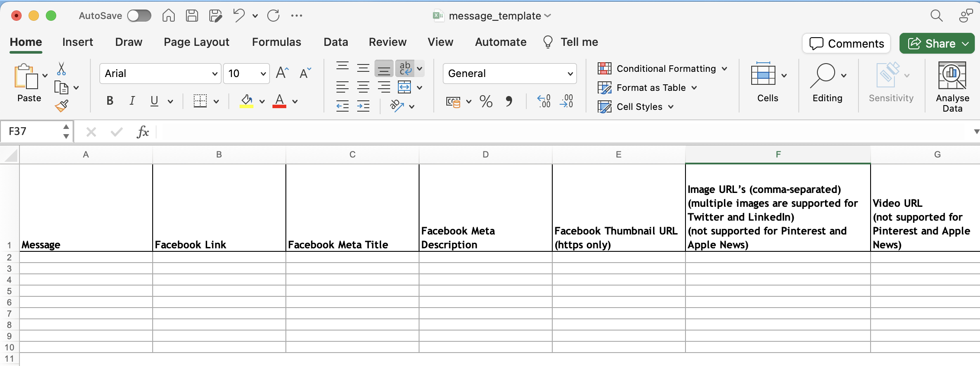Toggle Underline formatting
Viewport: 980px width, 366px height.
click(x=154, y=101)
